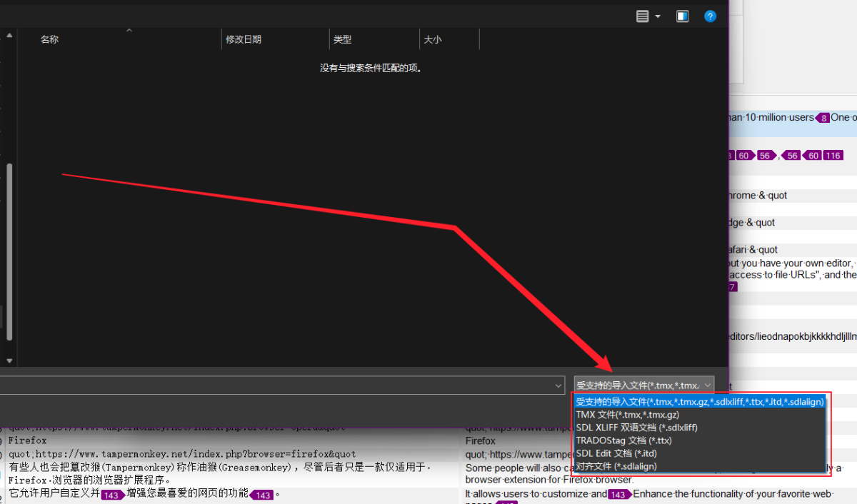
Task: Click the purple tag marker numbered 8
Action: coord(823,118)
